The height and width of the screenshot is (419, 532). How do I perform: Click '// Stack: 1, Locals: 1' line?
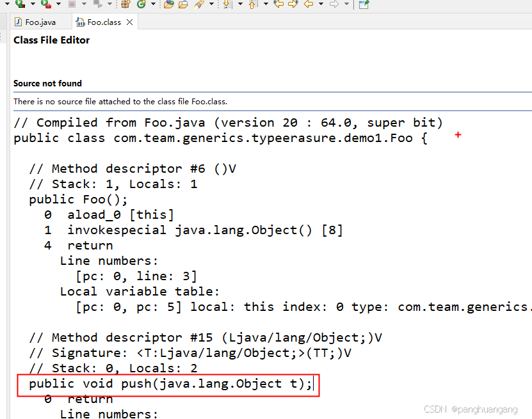pyautogui.click(x=113, y=184)
